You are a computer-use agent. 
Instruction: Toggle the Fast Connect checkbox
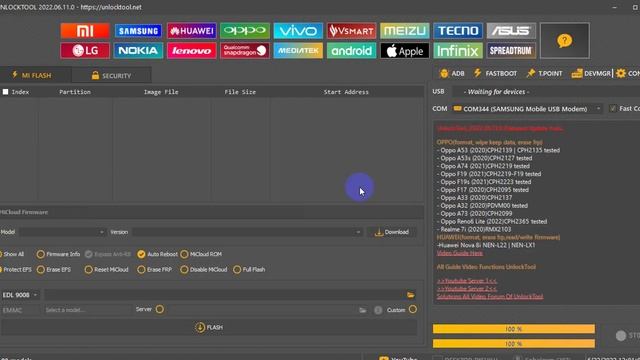click(612, 109)
